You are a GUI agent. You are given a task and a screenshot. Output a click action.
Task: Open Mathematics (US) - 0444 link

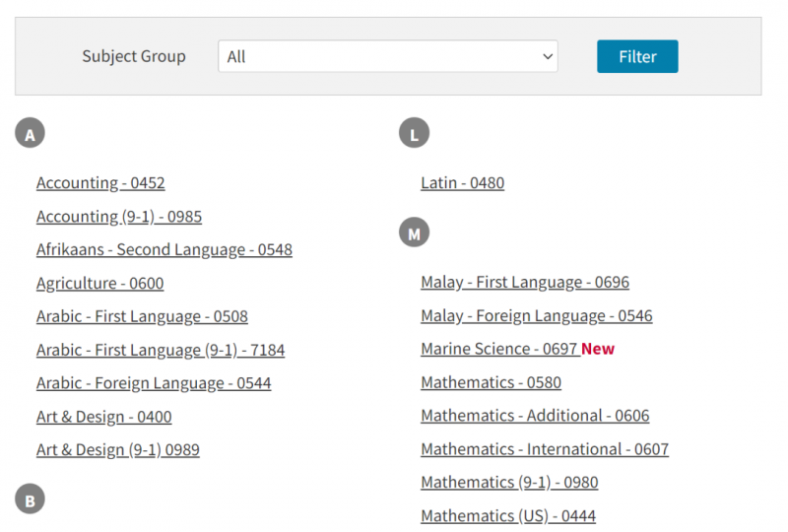tap(508, 516)
